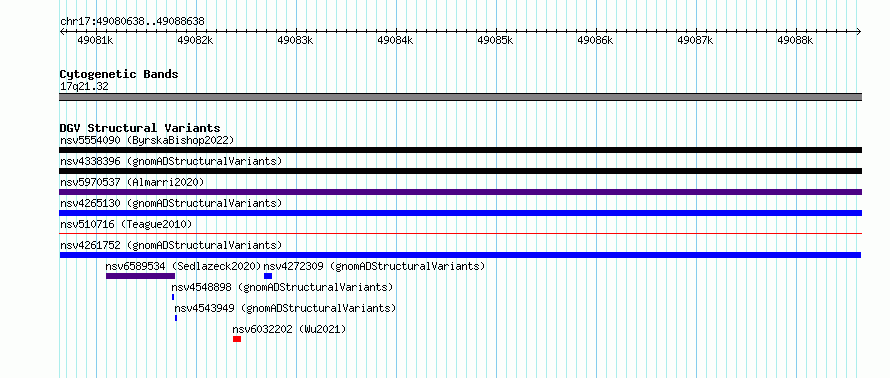The height and width of the screenshot is (378, 890).
Task: Click the gray 17q21.32 cytogenetic band bar
Action: click(460, 97)
